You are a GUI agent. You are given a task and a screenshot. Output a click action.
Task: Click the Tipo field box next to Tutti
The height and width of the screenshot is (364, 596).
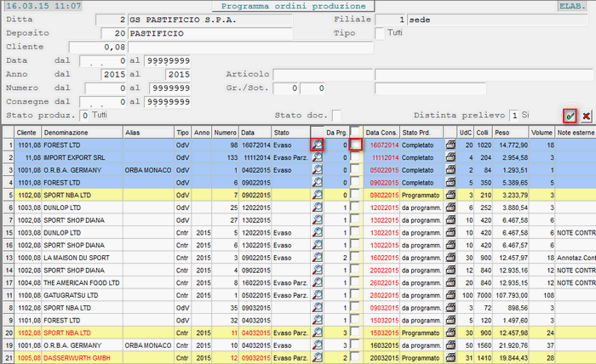point(380,33)
